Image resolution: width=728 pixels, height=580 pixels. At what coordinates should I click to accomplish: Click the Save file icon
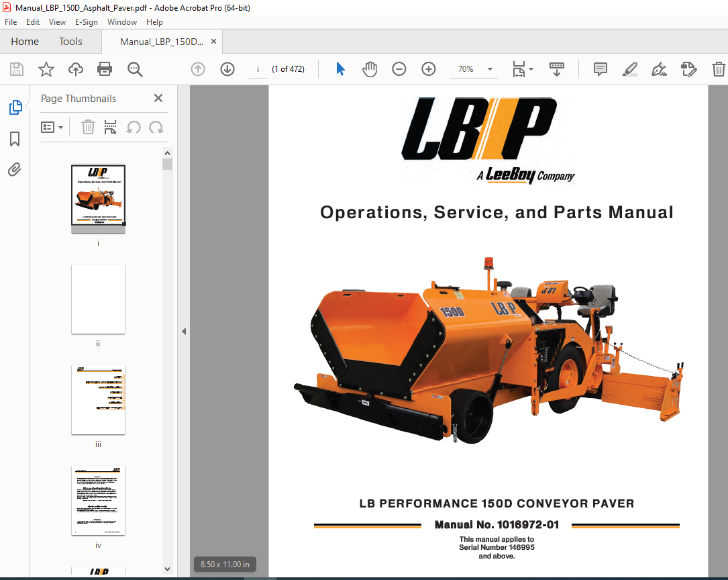click(x=17, y=69)
